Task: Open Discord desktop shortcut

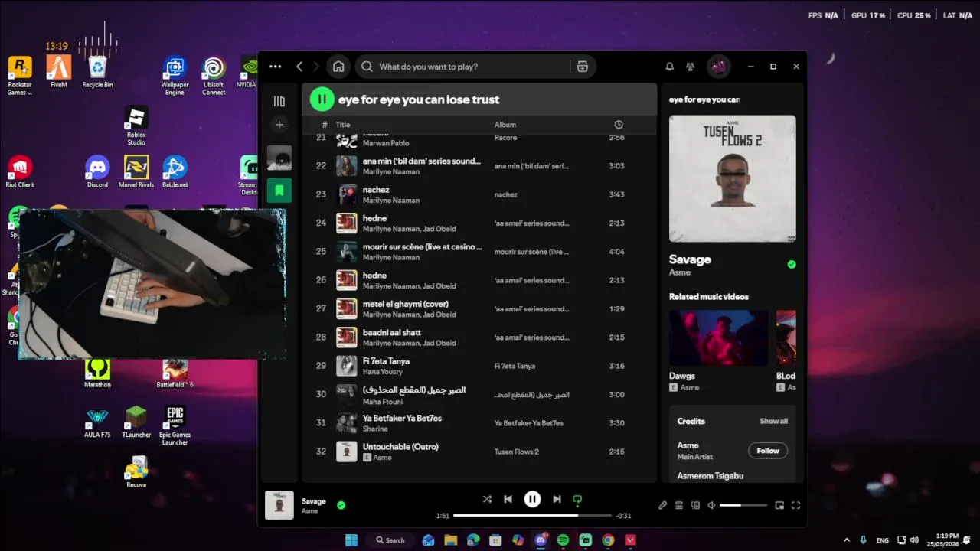Action: click(x=97, y=171)
